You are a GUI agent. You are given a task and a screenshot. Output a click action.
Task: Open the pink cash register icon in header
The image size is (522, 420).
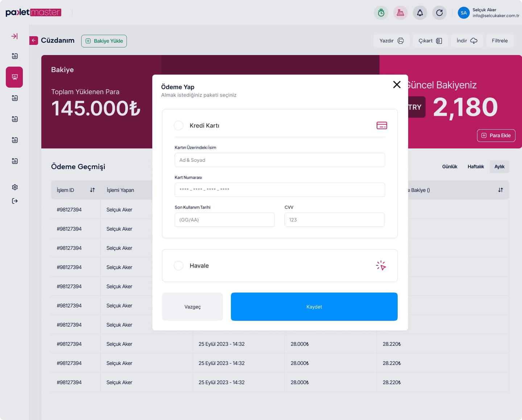click(401, 13)
